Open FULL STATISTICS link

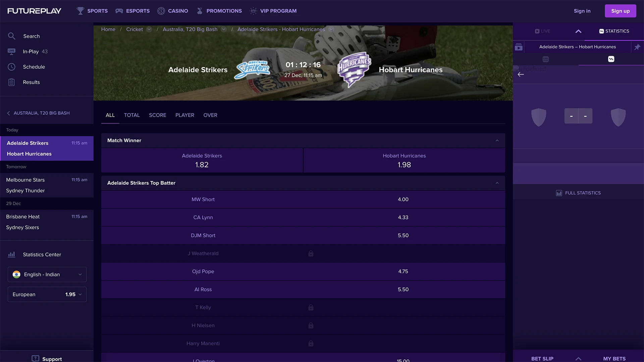[x=578, y=193]
